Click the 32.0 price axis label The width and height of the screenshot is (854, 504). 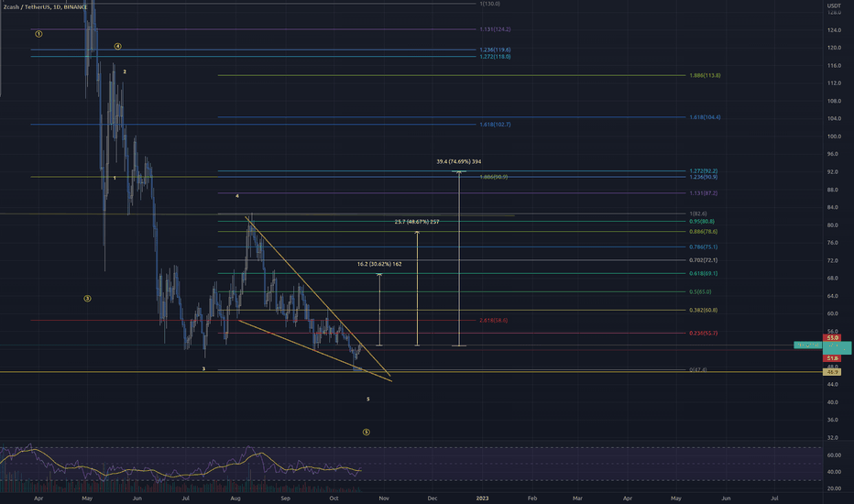[833, 438]
